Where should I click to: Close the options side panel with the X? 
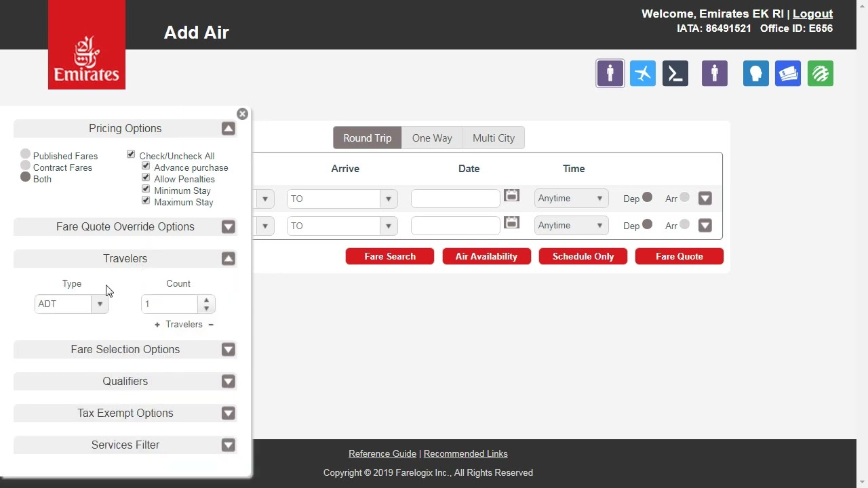[x=242, y=114]
